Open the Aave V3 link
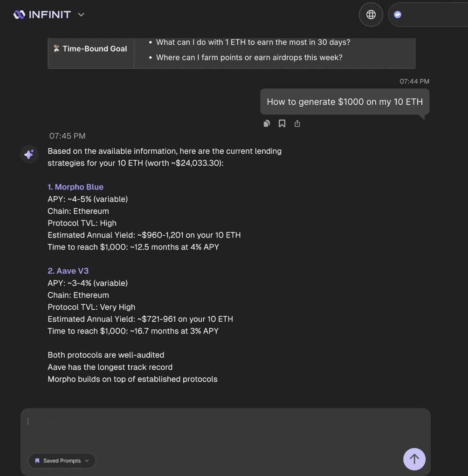The height and width of the screenshot is (476, 468). coord(68,271)
